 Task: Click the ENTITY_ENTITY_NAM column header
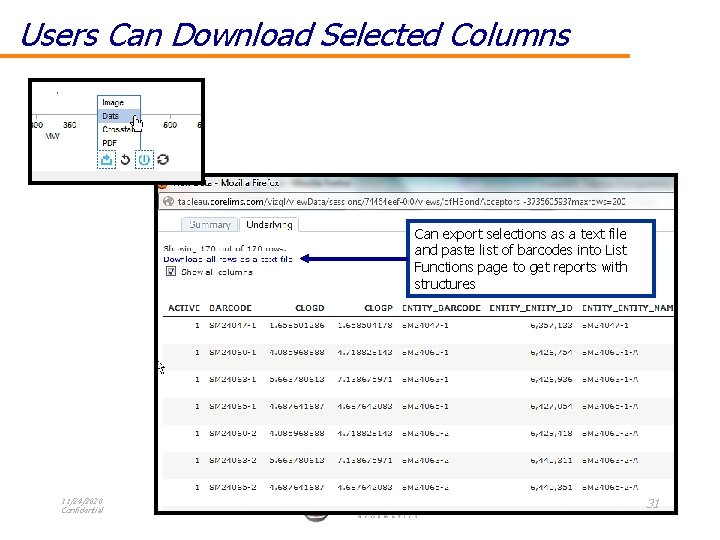click(627, 308)
